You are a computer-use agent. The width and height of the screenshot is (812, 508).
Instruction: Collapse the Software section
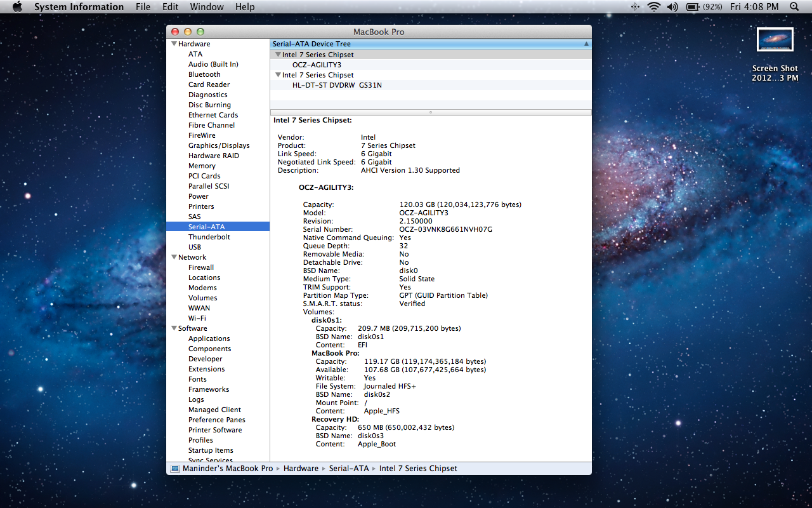coord(173,328)
